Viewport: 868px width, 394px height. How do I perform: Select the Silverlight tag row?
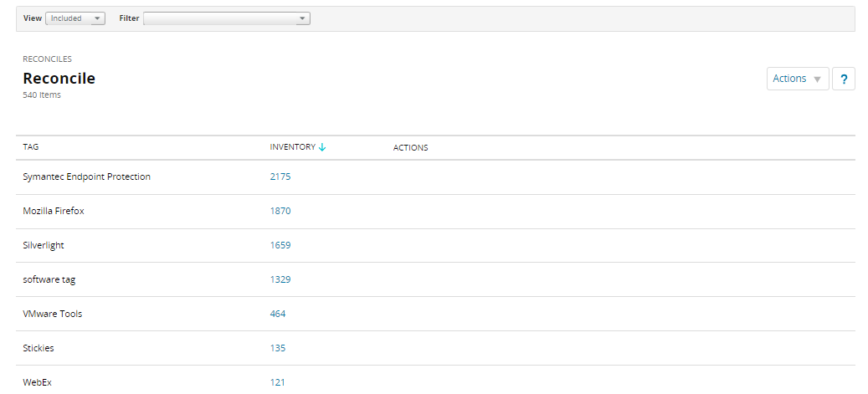[x=44, y=246]
